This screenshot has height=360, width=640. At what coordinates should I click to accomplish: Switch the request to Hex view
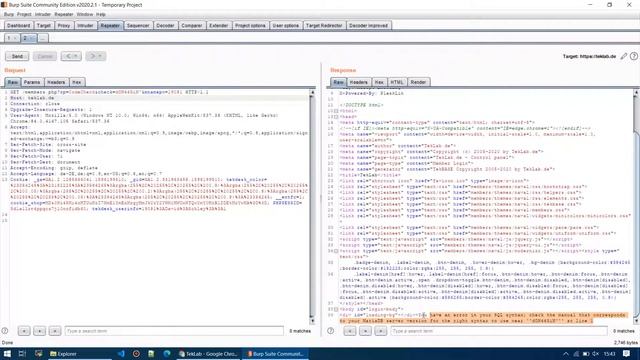pyautogui.click(x=77, y=82)
